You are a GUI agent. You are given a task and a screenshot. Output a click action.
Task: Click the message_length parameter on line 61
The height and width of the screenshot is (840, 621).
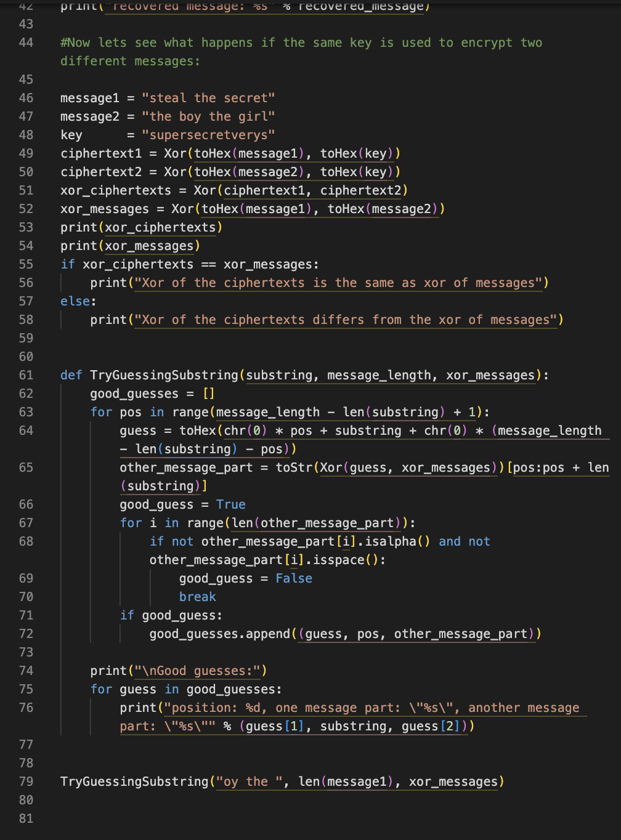[x=379, y=375]
